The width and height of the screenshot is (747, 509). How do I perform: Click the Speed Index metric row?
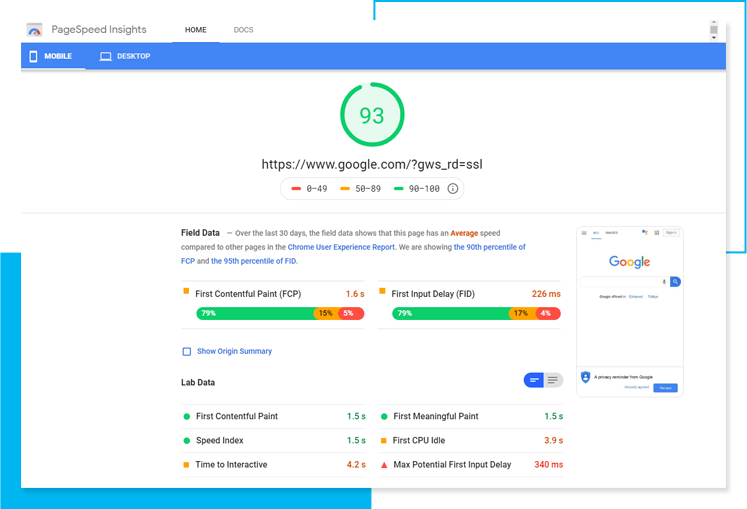pos(273,440)
